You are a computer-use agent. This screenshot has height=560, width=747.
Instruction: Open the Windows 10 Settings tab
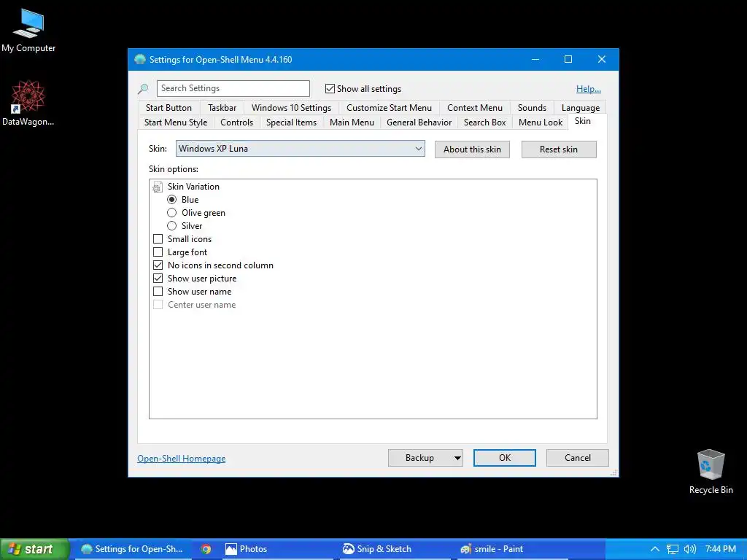tap(292, 108)
